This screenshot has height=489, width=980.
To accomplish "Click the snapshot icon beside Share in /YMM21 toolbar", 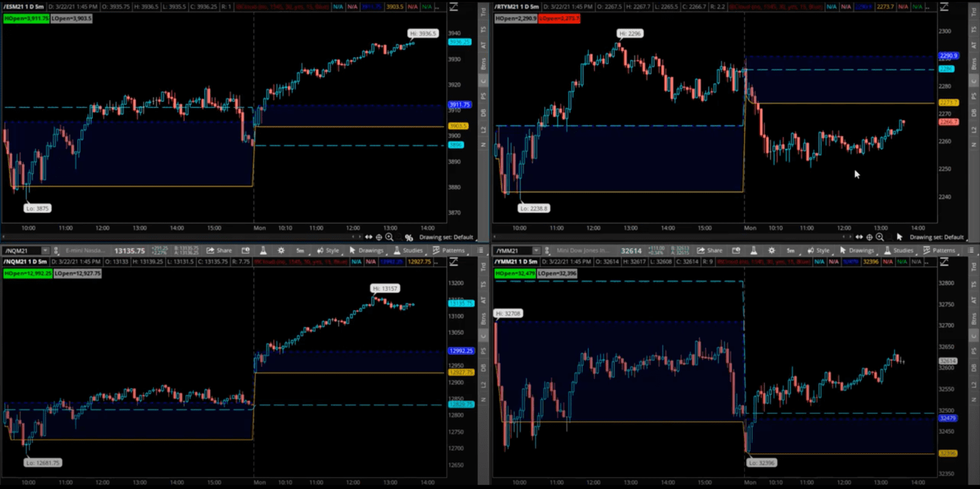I will [x=736, y=251].
